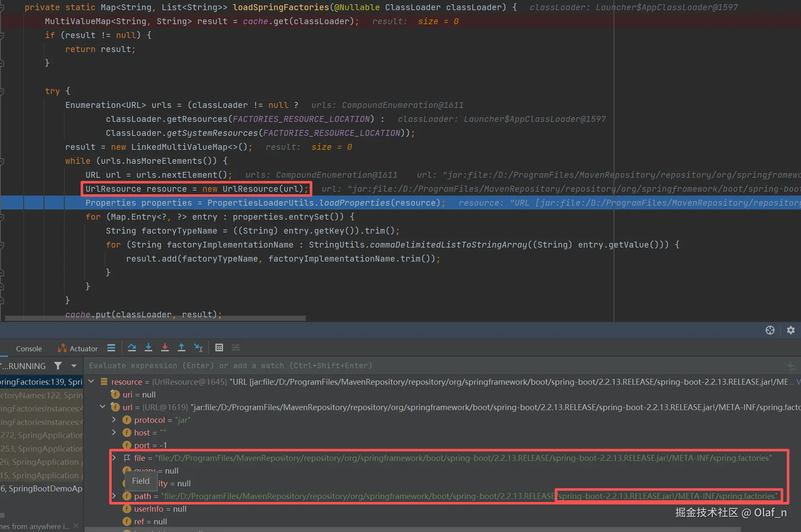The image size is (801, 532).
Task: Click the field icon beside protocol
Action: point(127,420)
